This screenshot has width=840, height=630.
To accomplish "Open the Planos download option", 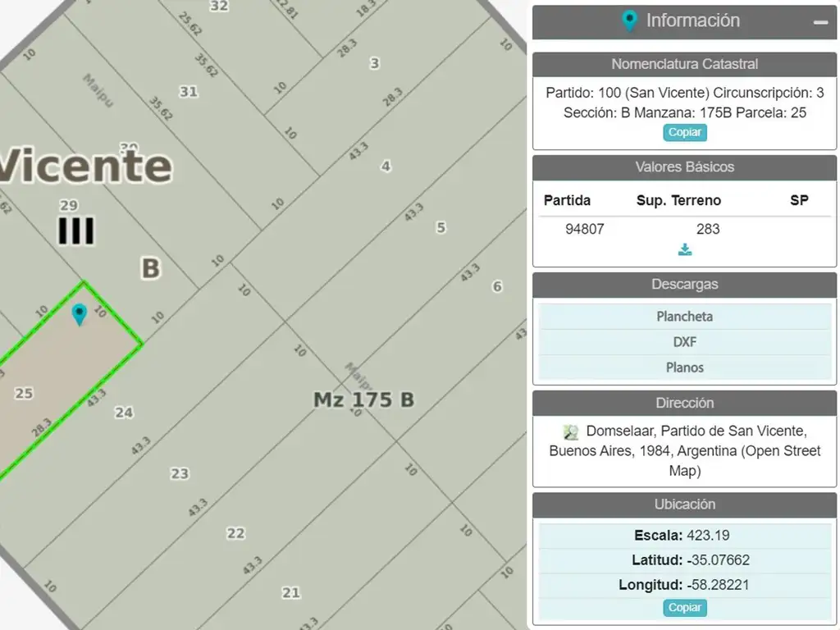I will (x=684, y=367).
